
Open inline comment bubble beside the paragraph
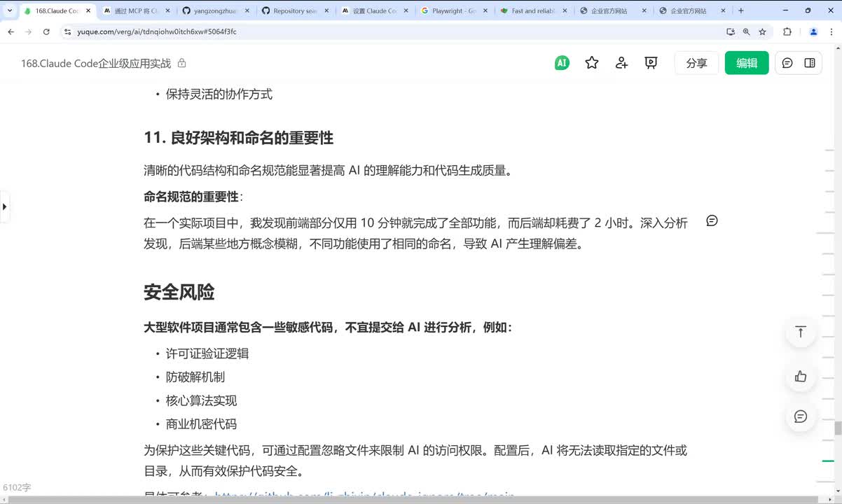coord(712,220)
